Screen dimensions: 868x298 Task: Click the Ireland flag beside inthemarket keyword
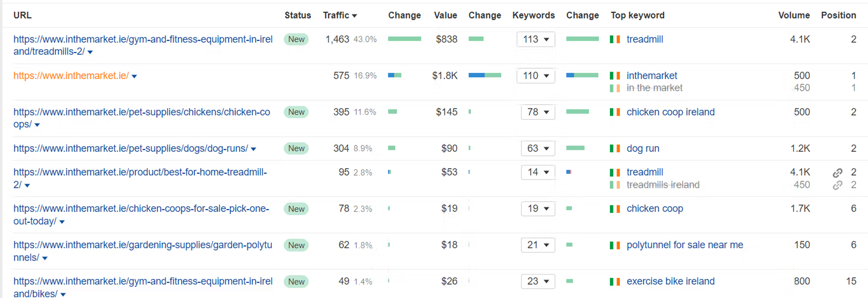pos(615,76)
